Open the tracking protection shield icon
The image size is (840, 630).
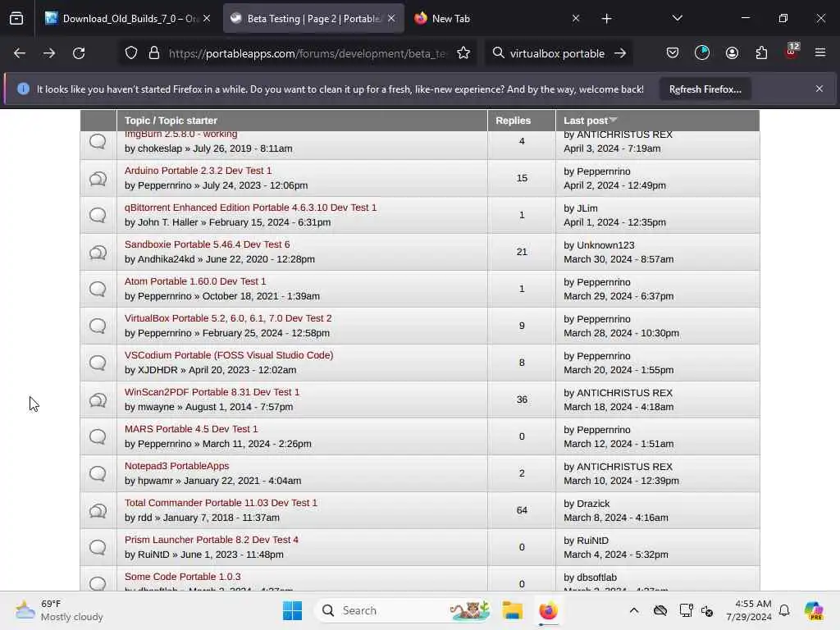(131, 53)
